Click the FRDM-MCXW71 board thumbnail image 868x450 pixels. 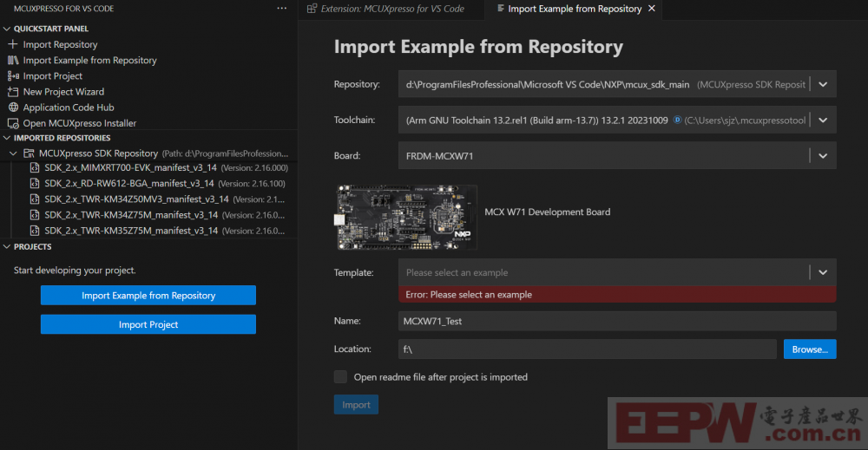406,218
